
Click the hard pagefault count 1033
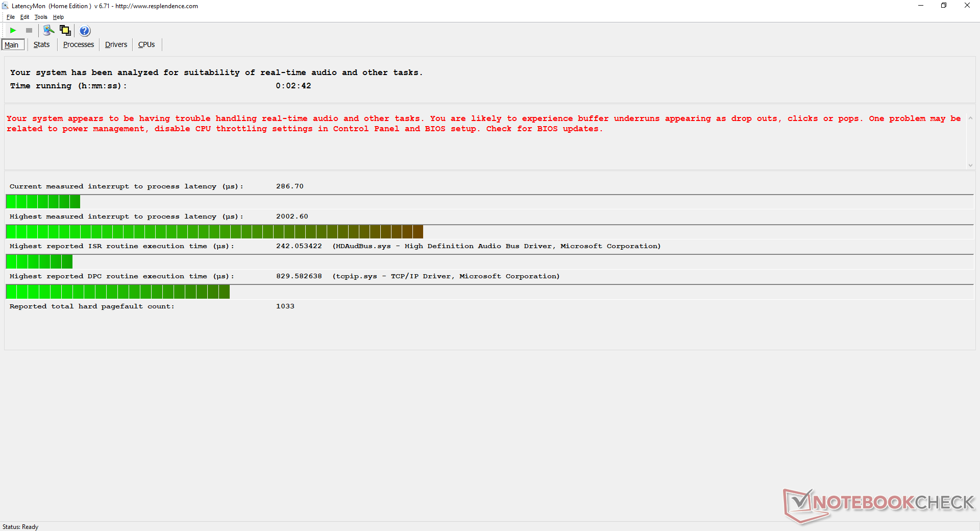285,306
